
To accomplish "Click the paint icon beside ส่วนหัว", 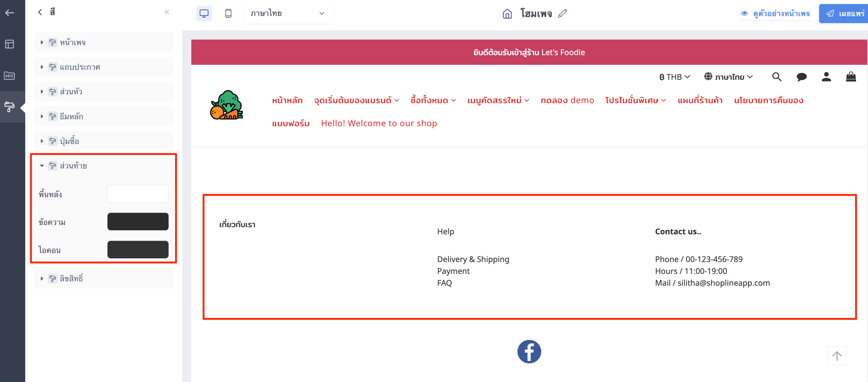I will coord(53,92).
